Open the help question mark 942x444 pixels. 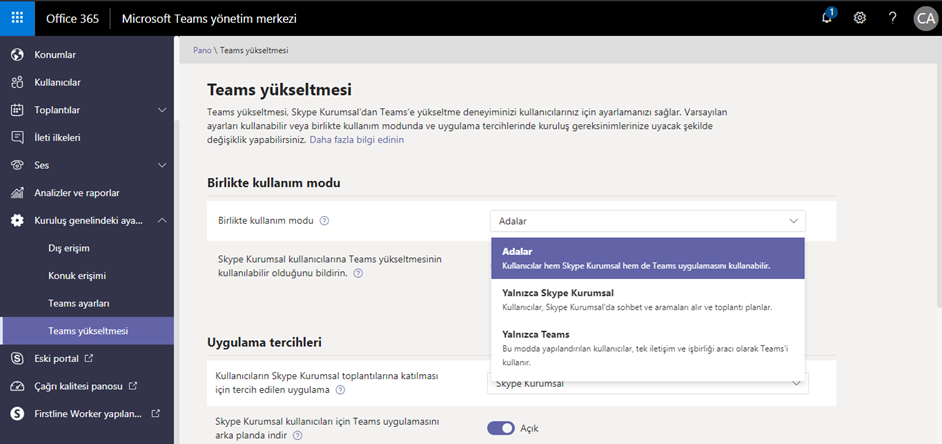click(x=893, y=18)
